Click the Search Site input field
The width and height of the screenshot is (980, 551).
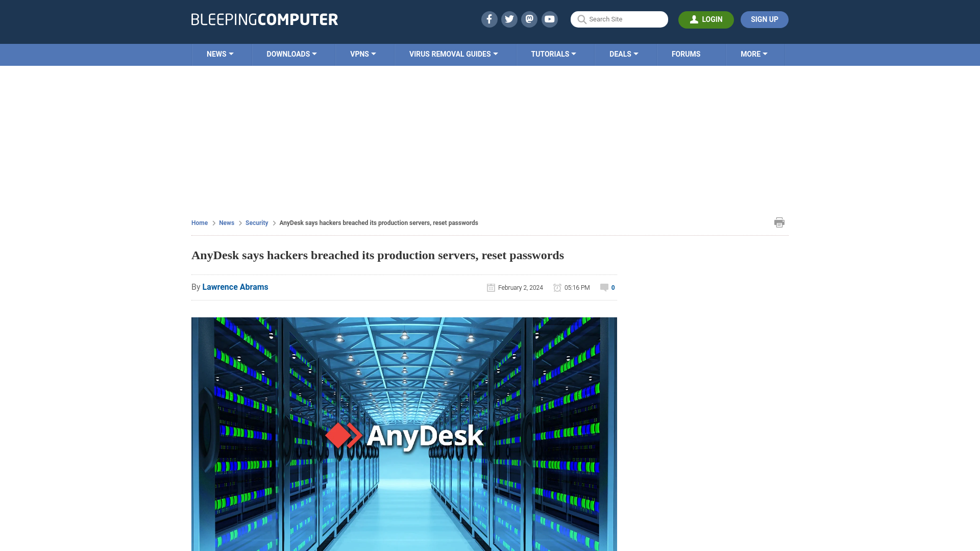[619, 19]
